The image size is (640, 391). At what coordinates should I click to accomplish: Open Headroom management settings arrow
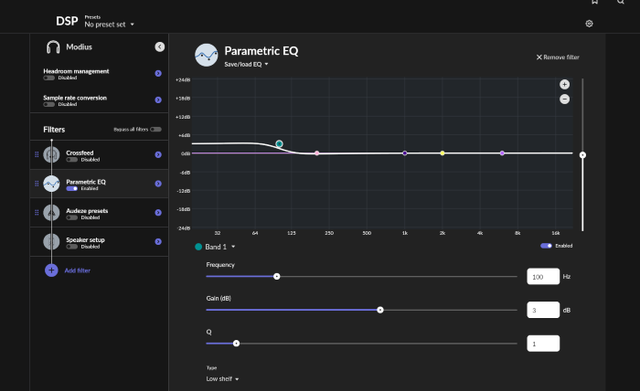coord(158,73)
